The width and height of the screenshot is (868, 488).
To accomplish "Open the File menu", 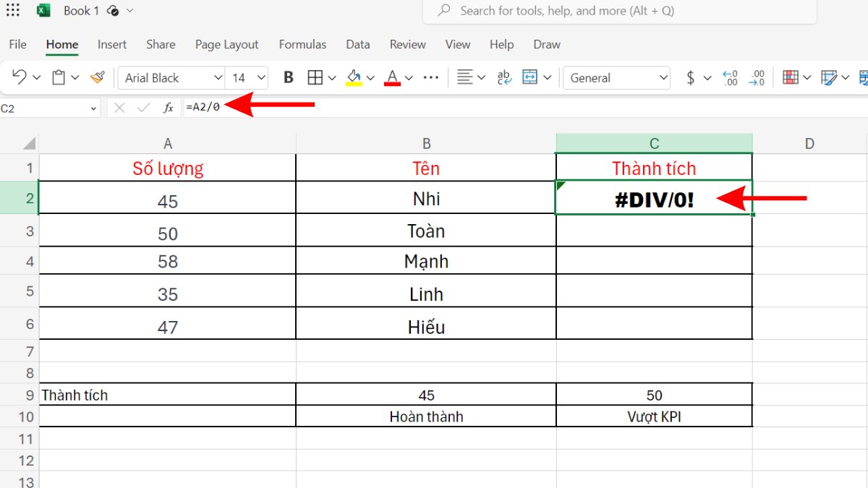I will [x=18, y=44].
